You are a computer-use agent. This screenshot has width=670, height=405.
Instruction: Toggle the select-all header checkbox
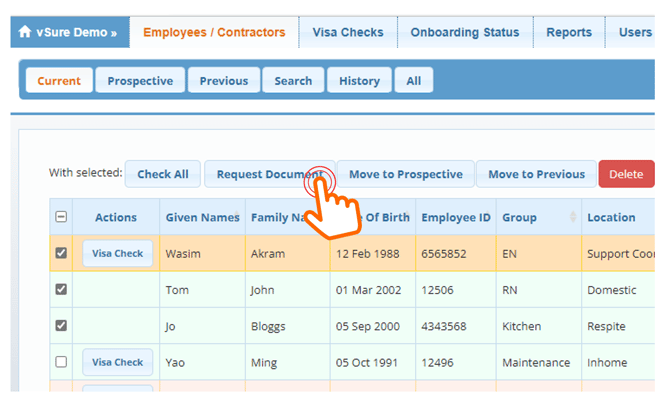pos(61,217)
